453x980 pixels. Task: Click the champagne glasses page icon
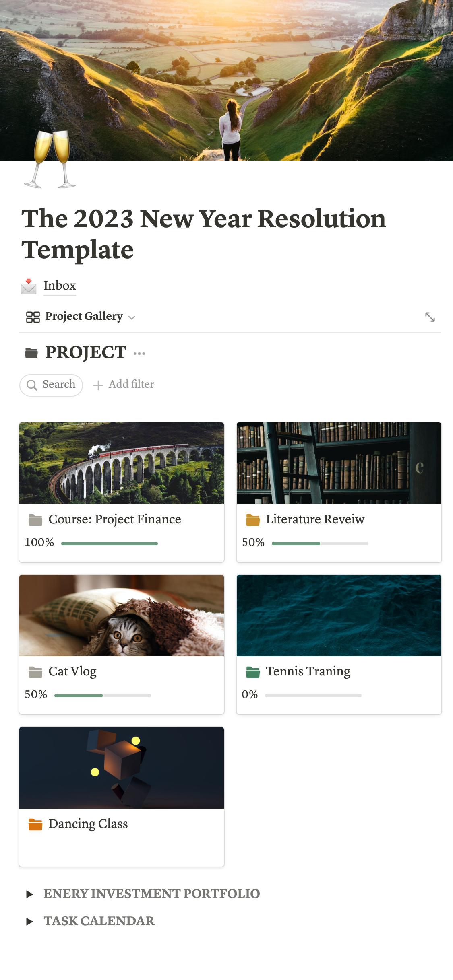tap(50, 159)
